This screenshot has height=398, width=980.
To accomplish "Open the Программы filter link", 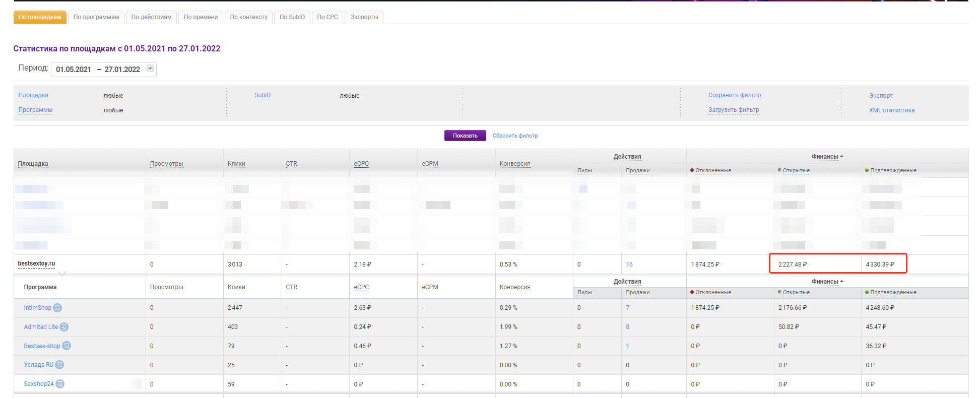I will click(x=35, y=110).
